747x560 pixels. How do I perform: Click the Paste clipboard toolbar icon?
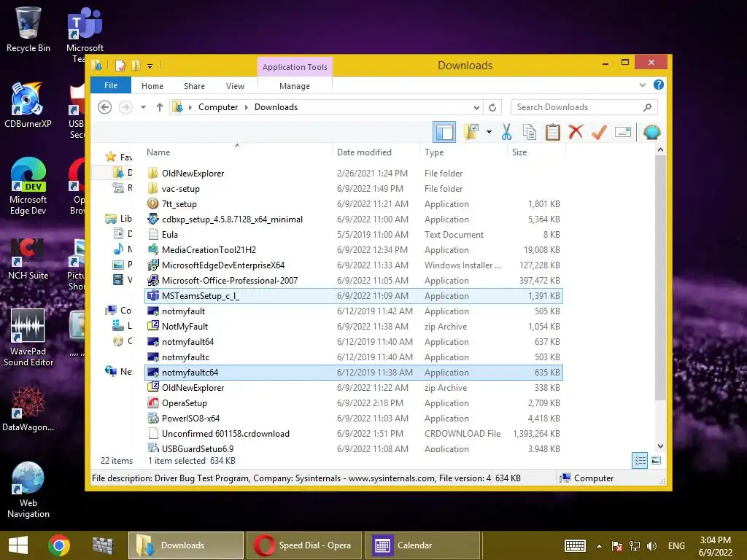tap(553, 132)
